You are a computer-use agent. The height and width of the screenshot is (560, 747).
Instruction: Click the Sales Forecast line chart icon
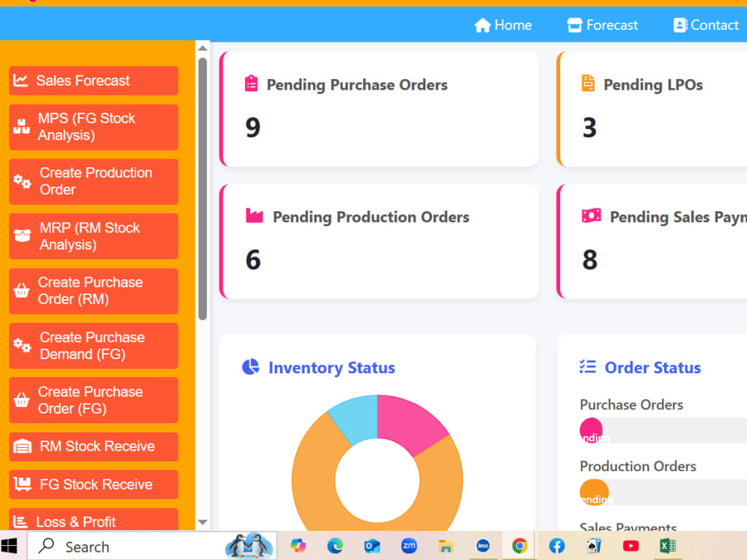click(x=20, y=81)
